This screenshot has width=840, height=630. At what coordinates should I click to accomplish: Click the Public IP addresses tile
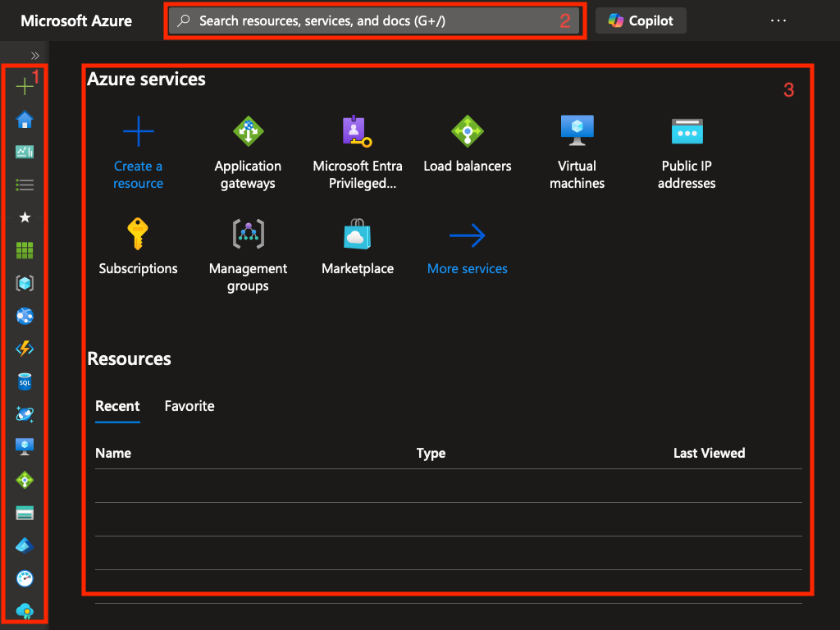pos(687,131)
